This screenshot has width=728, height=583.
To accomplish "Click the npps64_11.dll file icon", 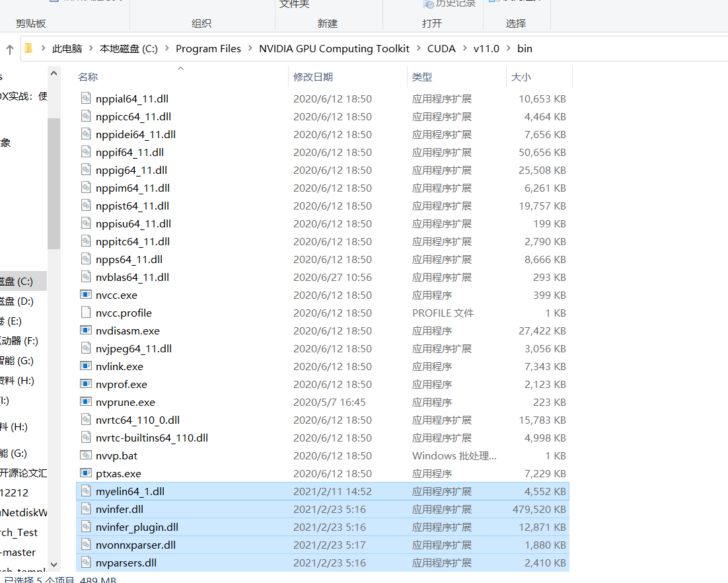I will pyautogui.click(x=86, y=258).
